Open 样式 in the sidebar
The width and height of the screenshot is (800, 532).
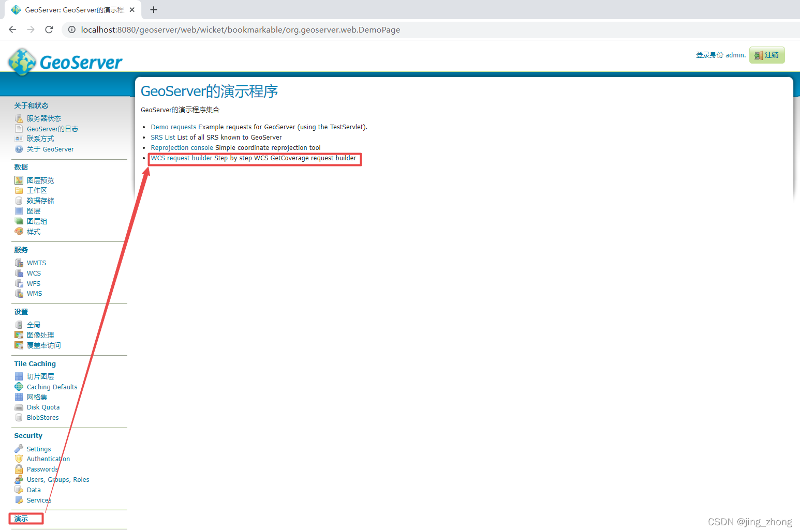pyautogui.click(x=34, y=232)
